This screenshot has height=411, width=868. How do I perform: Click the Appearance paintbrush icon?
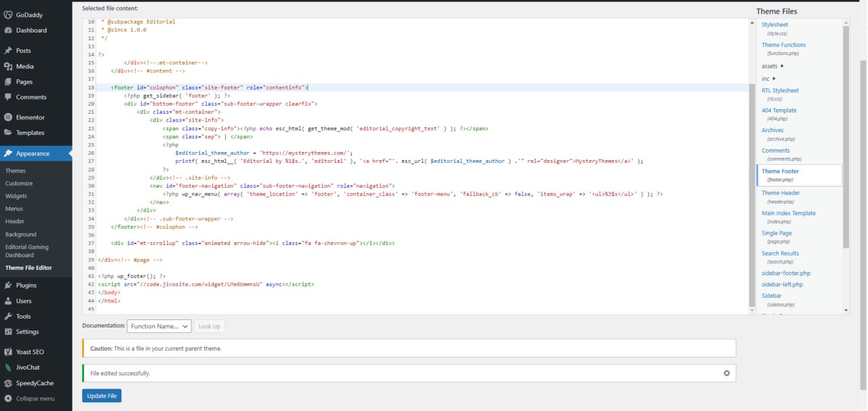[7, 153]
